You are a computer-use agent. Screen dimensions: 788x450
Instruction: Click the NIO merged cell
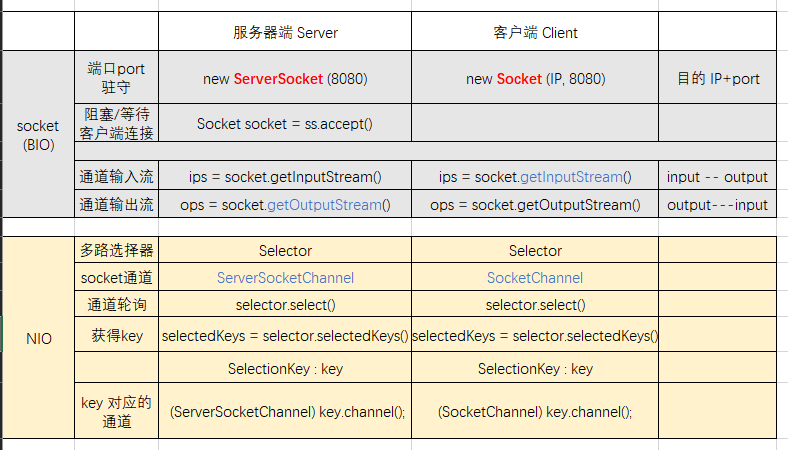point(38,338)
